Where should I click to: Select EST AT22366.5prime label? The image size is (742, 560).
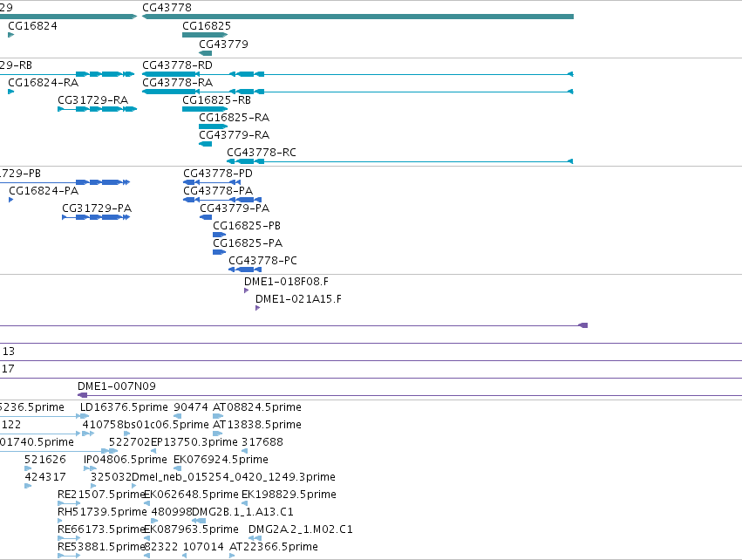274,547
